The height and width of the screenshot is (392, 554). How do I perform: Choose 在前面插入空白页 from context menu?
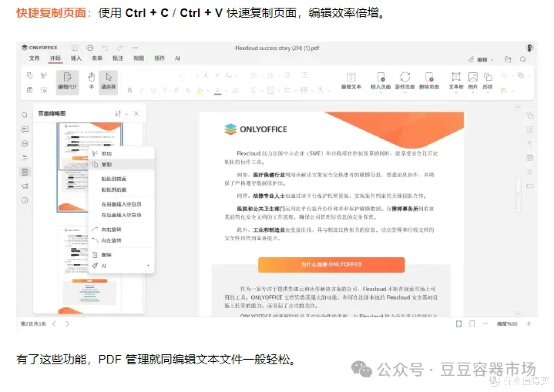click(121, 204)
